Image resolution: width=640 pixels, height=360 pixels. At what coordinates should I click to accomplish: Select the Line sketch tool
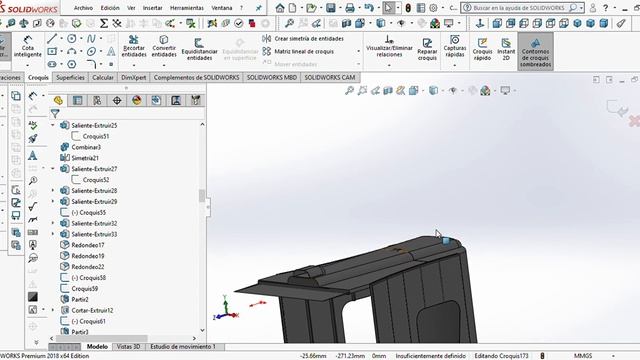point(52,39)
